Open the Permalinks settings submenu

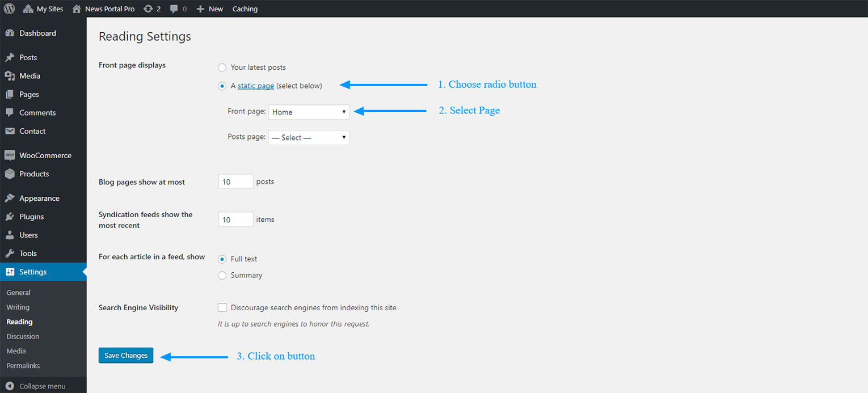pos(23,366)
